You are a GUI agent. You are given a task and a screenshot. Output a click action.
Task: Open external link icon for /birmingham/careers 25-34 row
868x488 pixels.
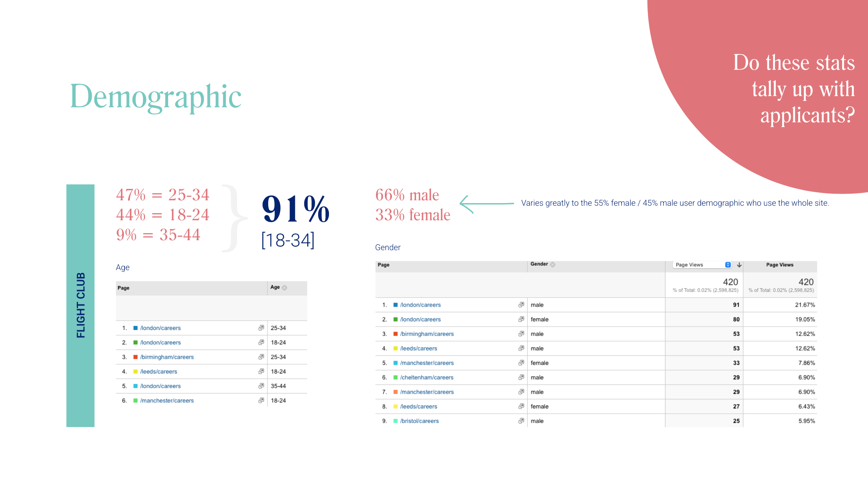(x=261, y=357)
